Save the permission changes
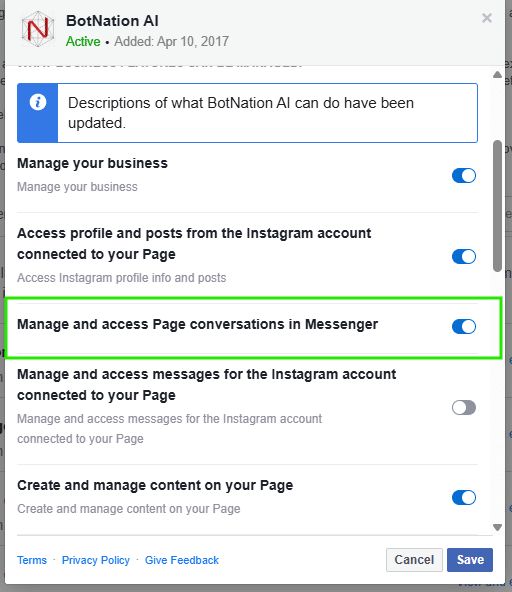This screenshot has height=592, width=512. 470,560
